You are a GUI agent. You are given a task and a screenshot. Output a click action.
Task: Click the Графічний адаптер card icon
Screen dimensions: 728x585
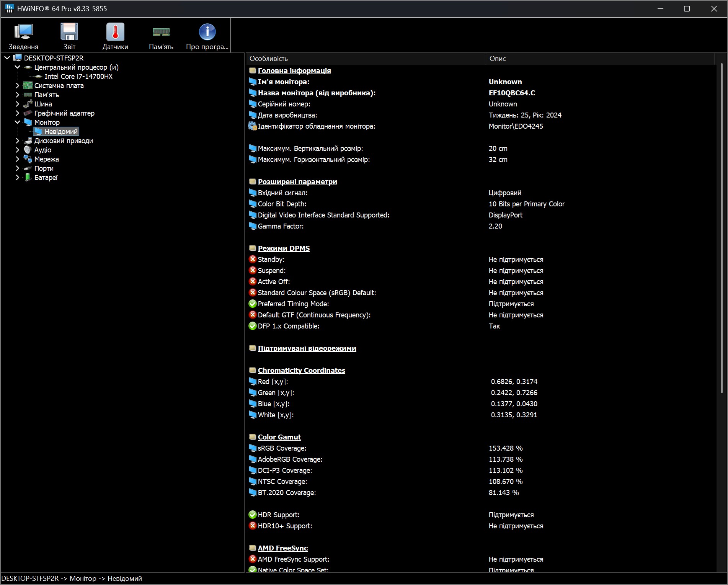28,113
